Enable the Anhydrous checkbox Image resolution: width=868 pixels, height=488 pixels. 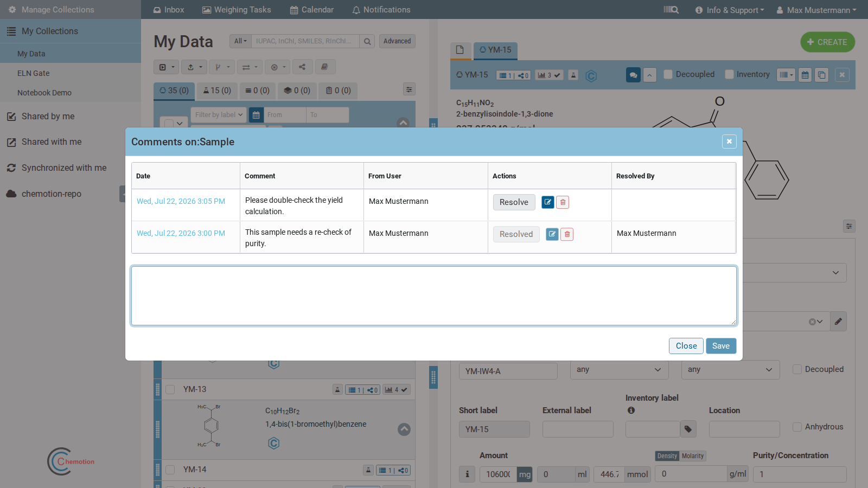click(797, 427)
